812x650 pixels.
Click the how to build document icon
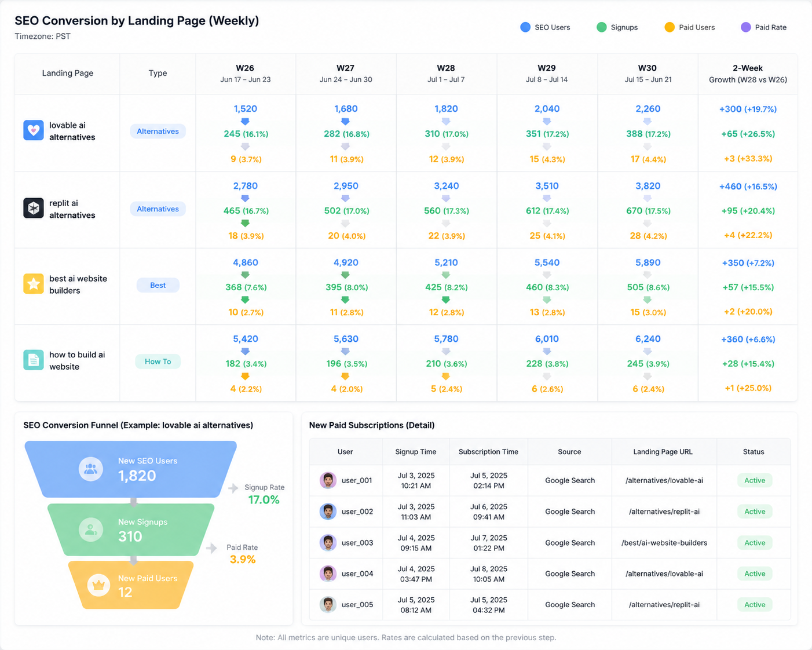click(x=34, y=360)
